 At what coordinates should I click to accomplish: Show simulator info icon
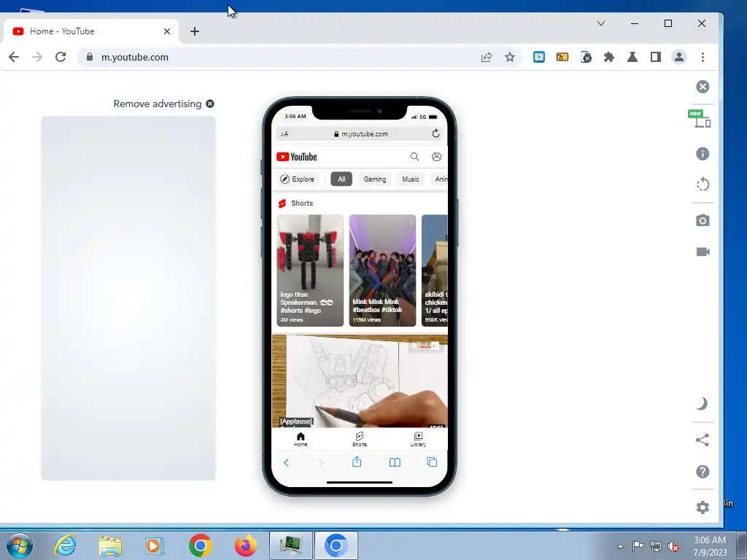click(x=703, y=154)
